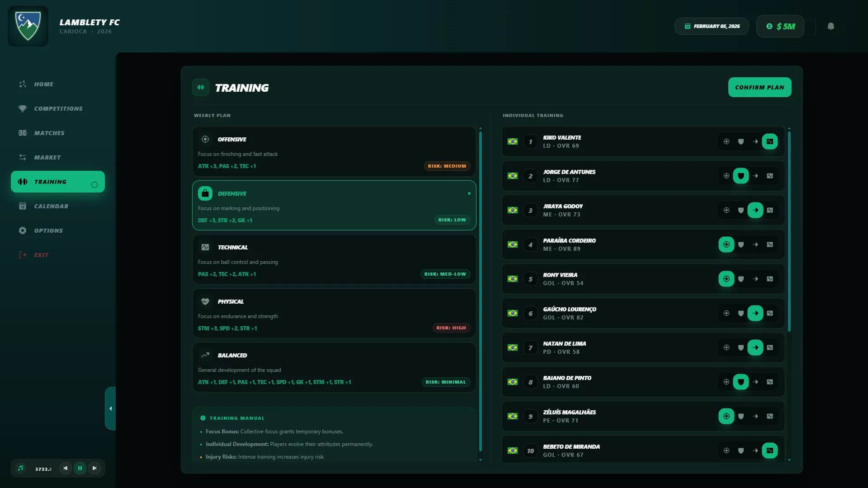The image size is (868, 488).
Task: Toggle Gaúcho Lourenço arrow training icon
Action: click(755, 313)
